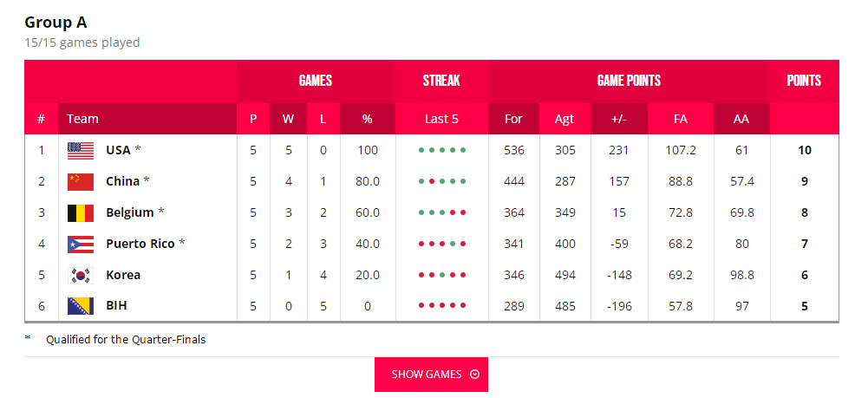Click the China flag icon
Screen dimensions: 868x398
[81, 181]
